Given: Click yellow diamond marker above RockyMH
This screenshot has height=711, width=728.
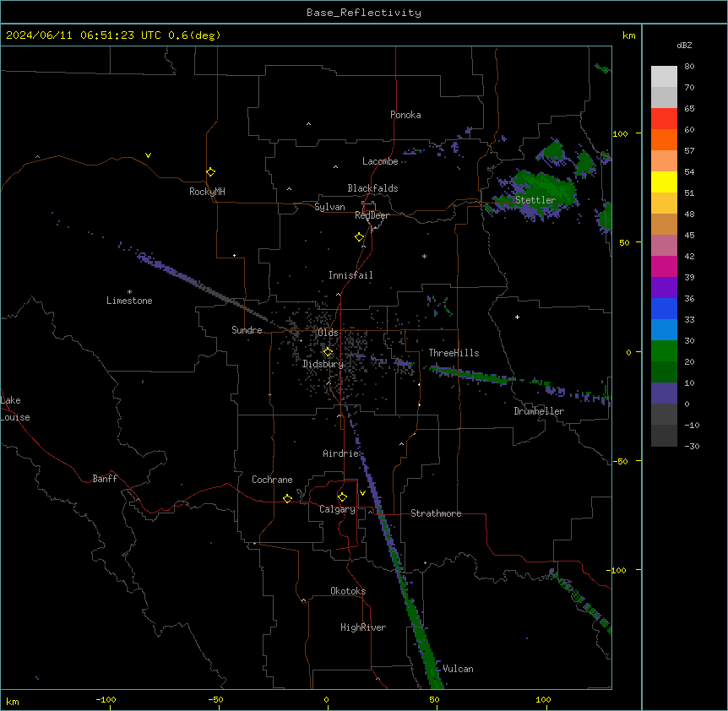Looking at the screenshot, I should pyautogui.click(x=210, y=171).
